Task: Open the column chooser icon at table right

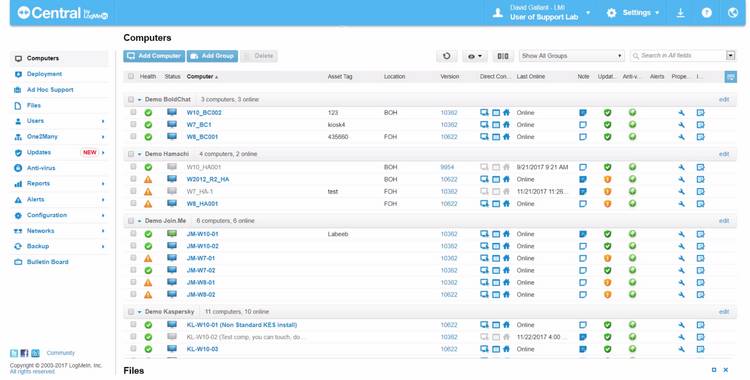Action: coord(730,77)
